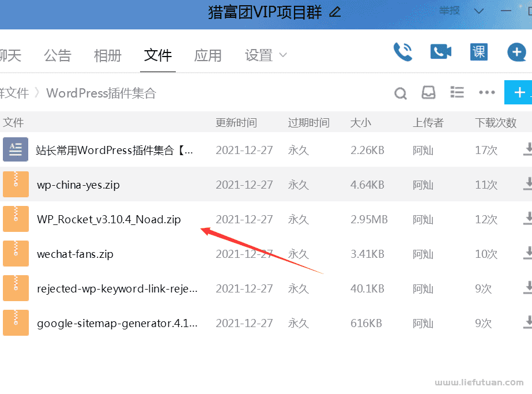Download wp-china-yes.zip
The image size is (532, 394).
pos(528,184)
